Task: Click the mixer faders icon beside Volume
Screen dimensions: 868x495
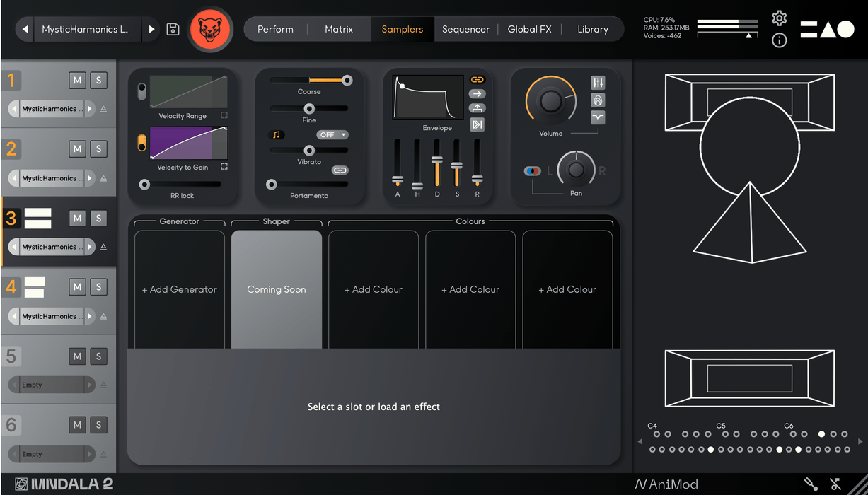Action: [598, 83]
